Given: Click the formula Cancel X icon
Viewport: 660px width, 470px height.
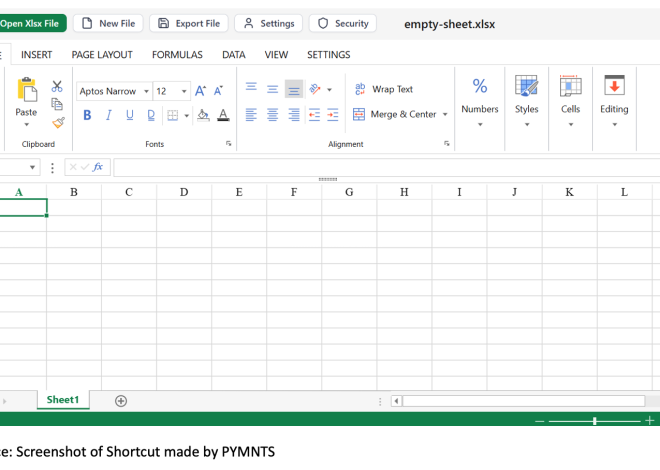Looking at the screenshot, I should click(73, 167).
